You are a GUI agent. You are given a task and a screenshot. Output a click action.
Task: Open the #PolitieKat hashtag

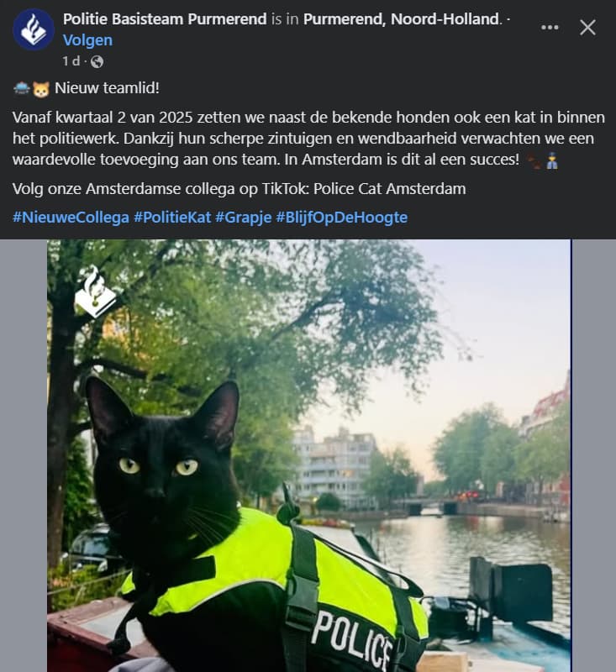(x=172, y=218)
